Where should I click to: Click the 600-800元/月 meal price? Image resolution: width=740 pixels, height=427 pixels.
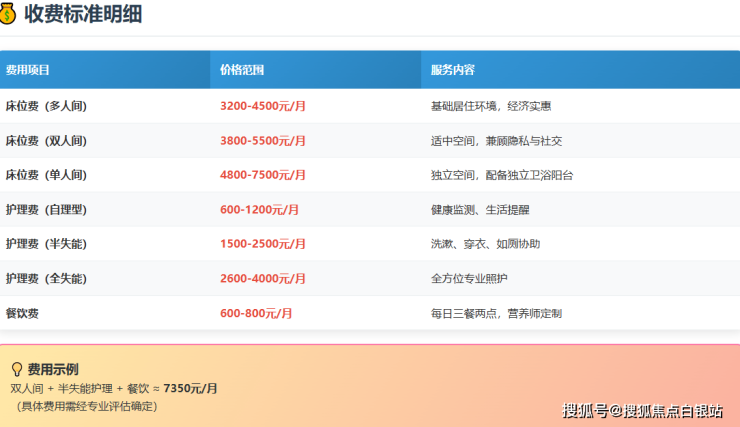point(256,313)
